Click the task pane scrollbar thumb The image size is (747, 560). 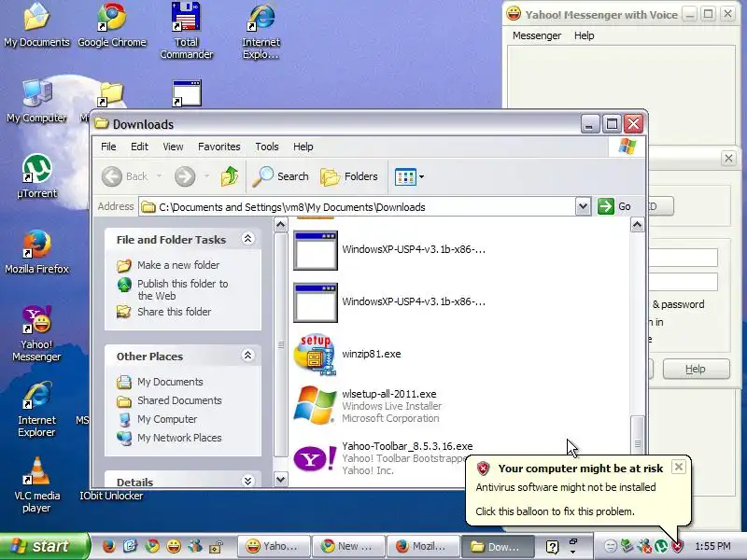click(x=281, y=344)
